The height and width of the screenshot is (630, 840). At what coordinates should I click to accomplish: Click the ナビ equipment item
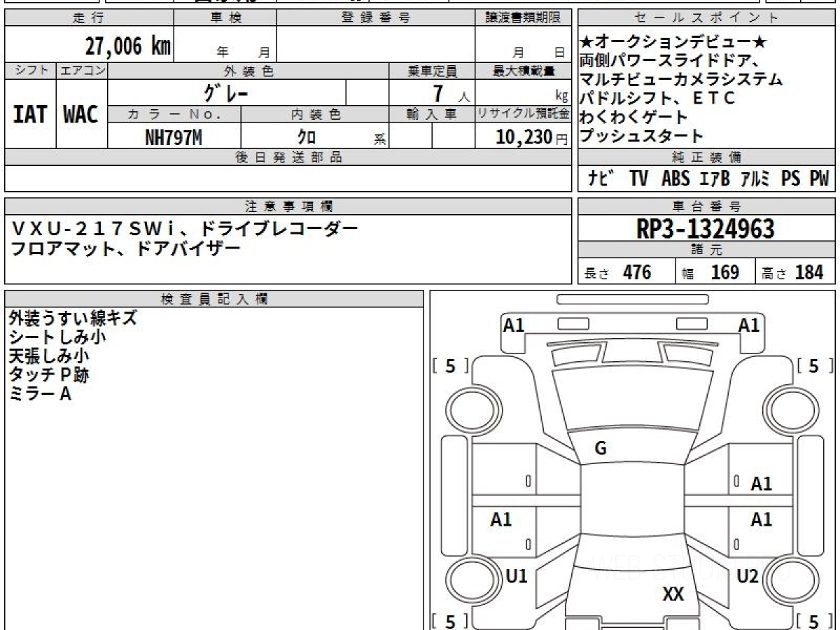pos(601,178)
